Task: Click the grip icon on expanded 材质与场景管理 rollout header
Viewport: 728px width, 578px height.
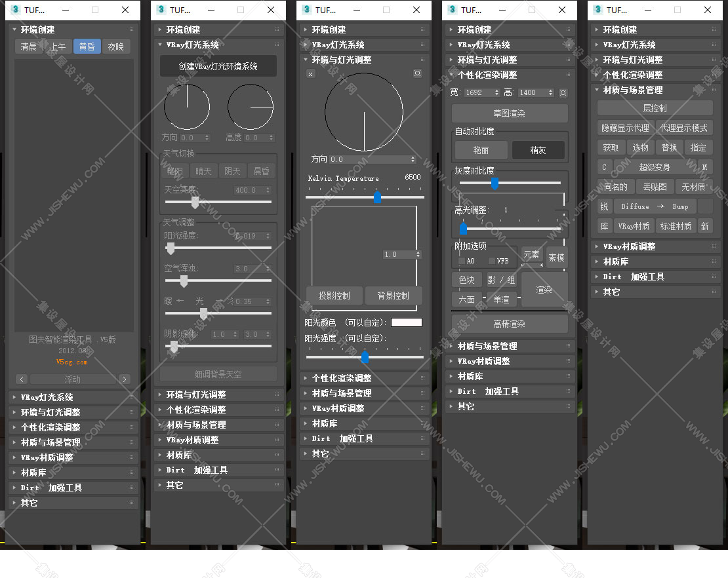Action: pyautogui.click(x=714, y=90)
